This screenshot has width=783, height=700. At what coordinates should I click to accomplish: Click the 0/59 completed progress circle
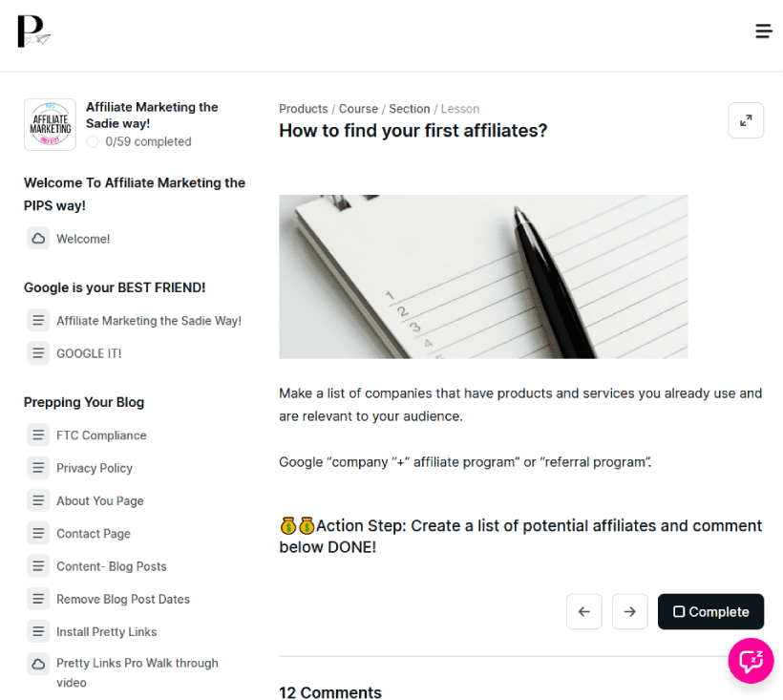[93, 141]
